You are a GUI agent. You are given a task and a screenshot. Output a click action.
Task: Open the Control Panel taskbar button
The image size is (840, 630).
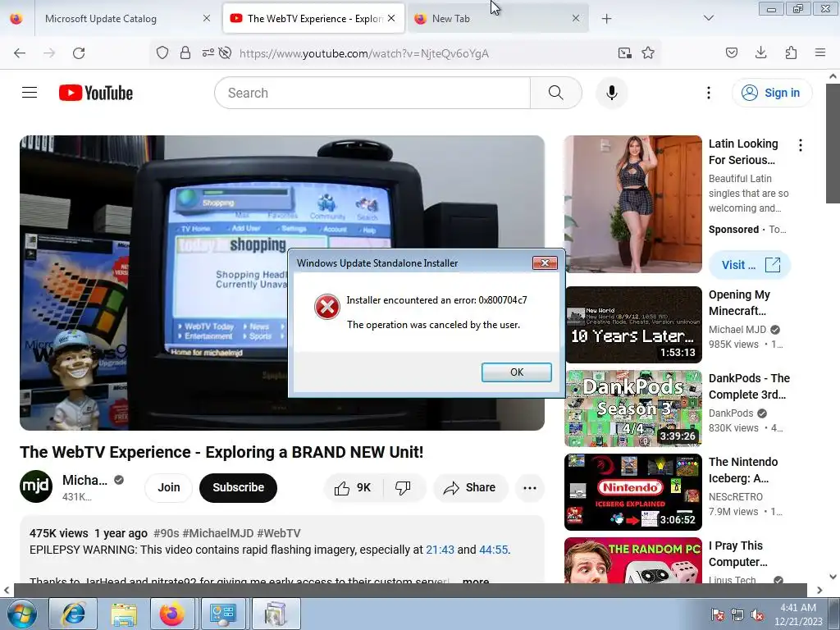click(x=223, y=614)
